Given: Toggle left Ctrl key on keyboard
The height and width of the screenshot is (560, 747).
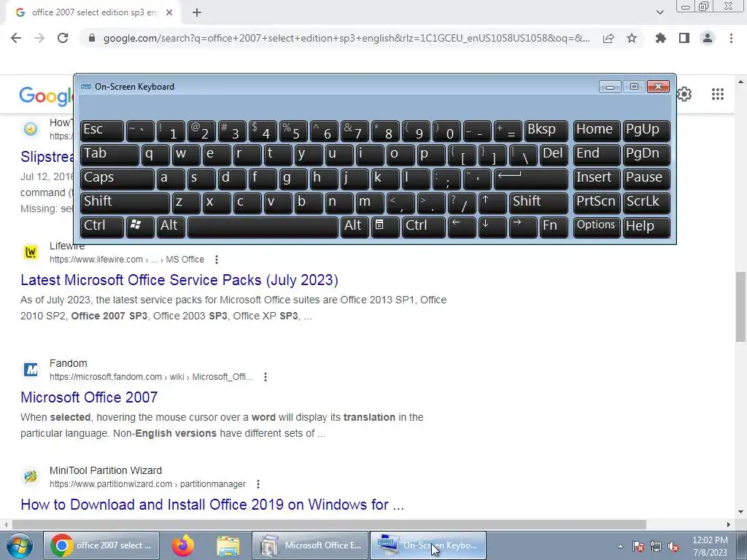Looking at the screenshot, I should 102,227.
